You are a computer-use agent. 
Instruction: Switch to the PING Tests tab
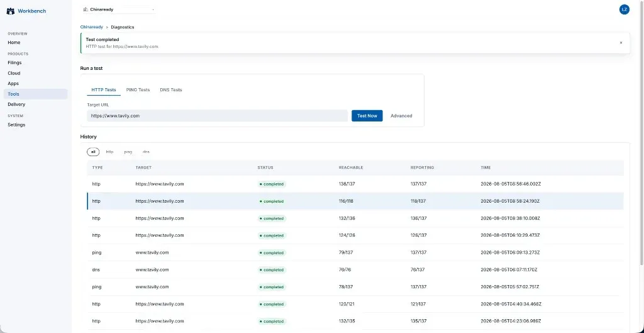click(138, 89)
